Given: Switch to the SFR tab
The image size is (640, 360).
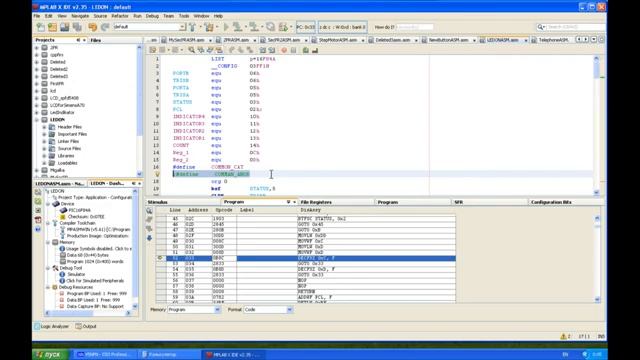Looking at the screenshot, I should pyautogui.click(x=458, y=202).
